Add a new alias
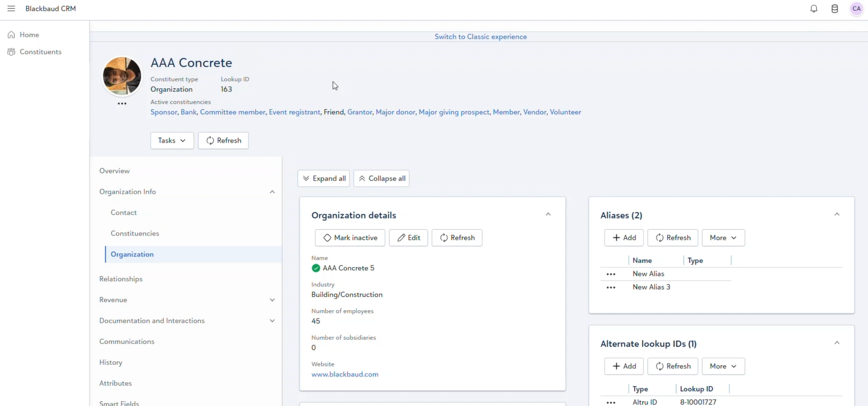868x406 pixels. [624, 237]
